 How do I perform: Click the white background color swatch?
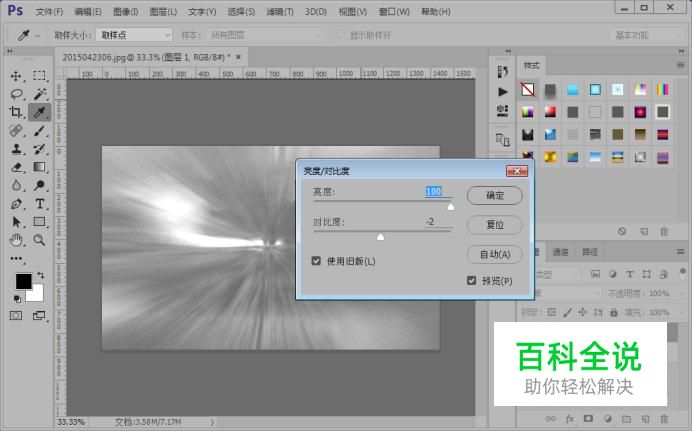tap(37, 295)
